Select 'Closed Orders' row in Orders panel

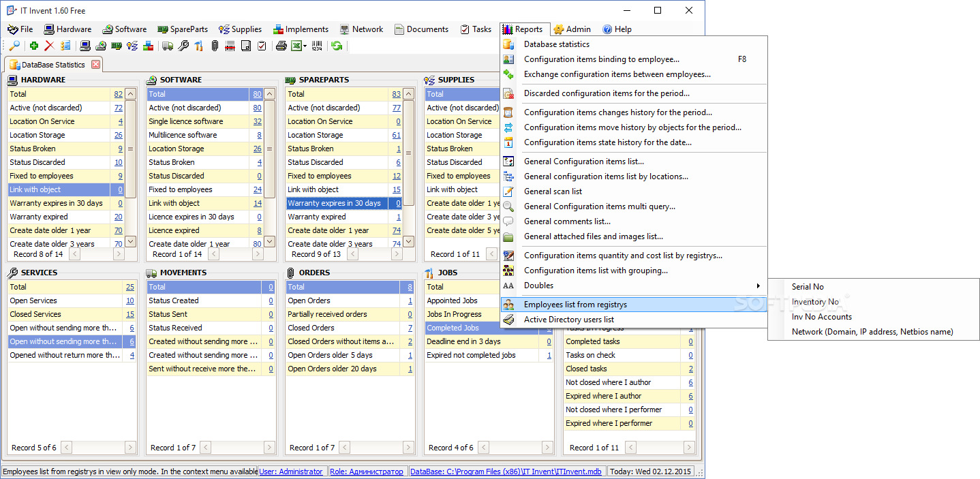[350, 328]
